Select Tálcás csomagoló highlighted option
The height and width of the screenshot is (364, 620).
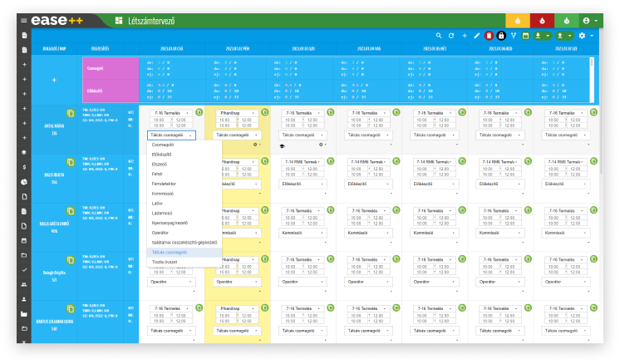coord(185,252)
